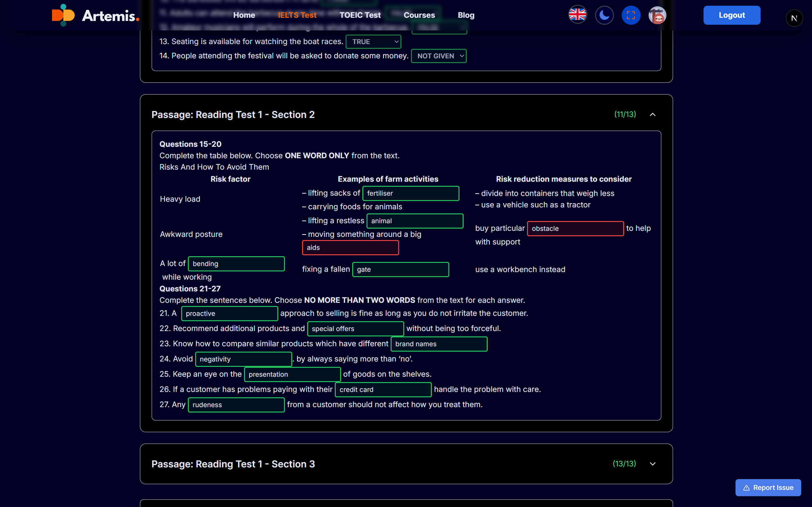Navigate to the Blog page

(466, 15)
